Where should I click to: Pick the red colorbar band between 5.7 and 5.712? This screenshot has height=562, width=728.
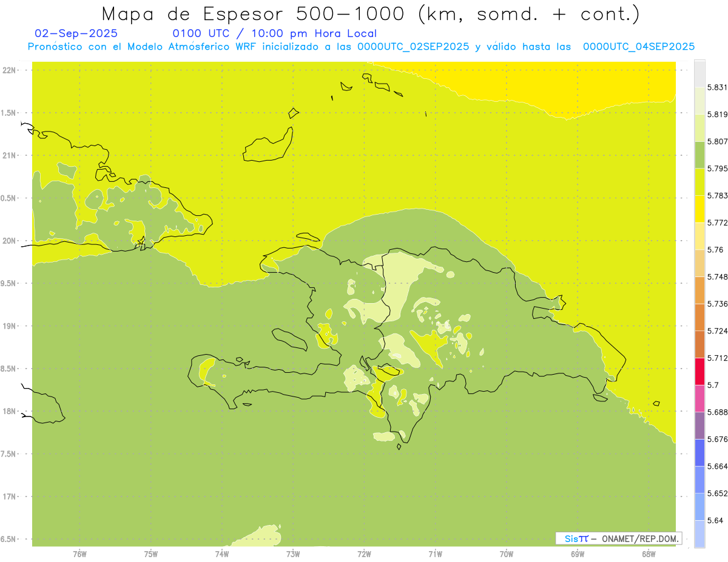tap(699, 371)
